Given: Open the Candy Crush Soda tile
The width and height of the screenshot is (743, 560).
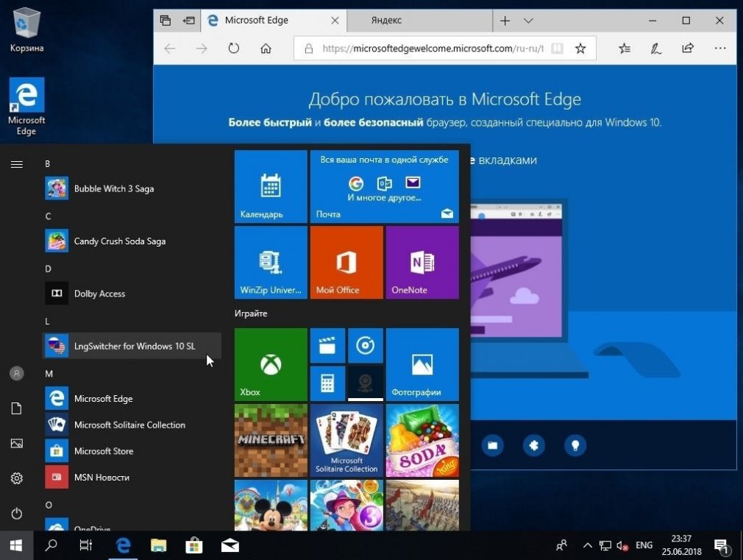Looking at the screenshot, I should (422, 440).
